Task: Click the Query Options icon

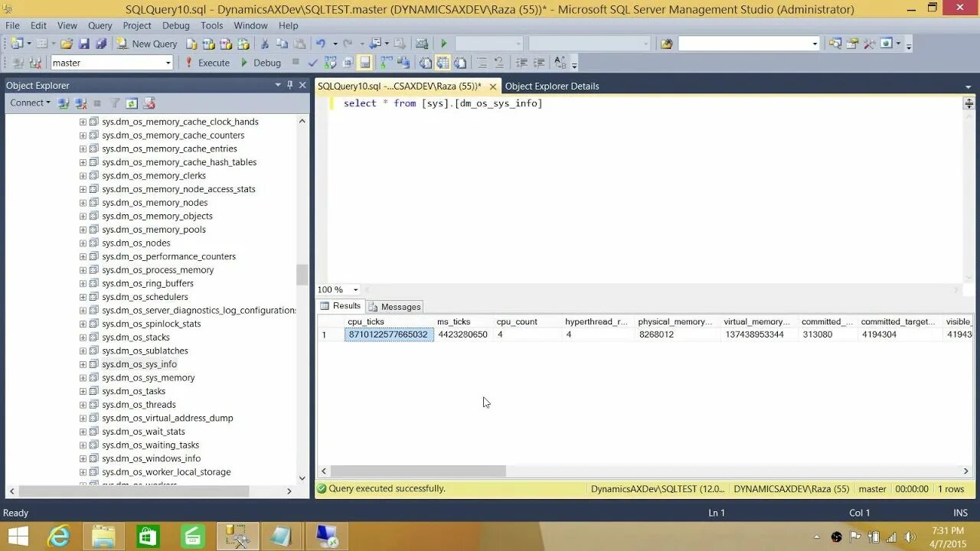Action: click(348, 63)
